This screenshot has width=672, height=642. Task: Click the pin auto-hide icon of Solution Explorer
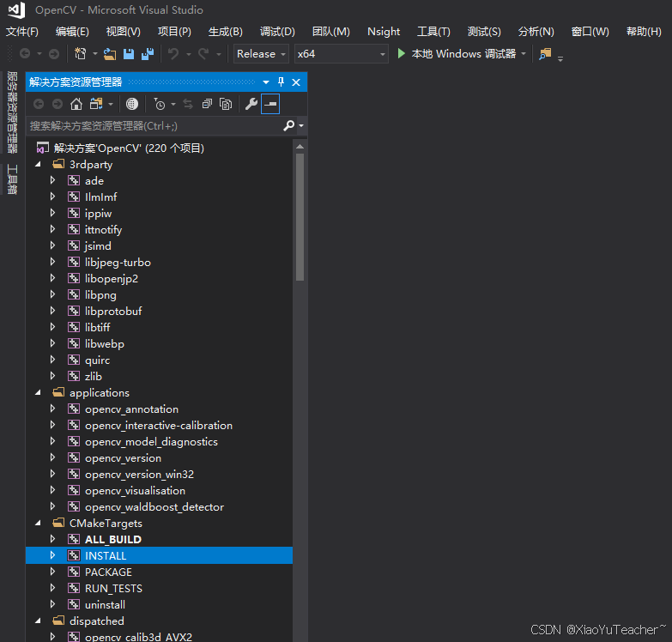click(x=282, y=82)
